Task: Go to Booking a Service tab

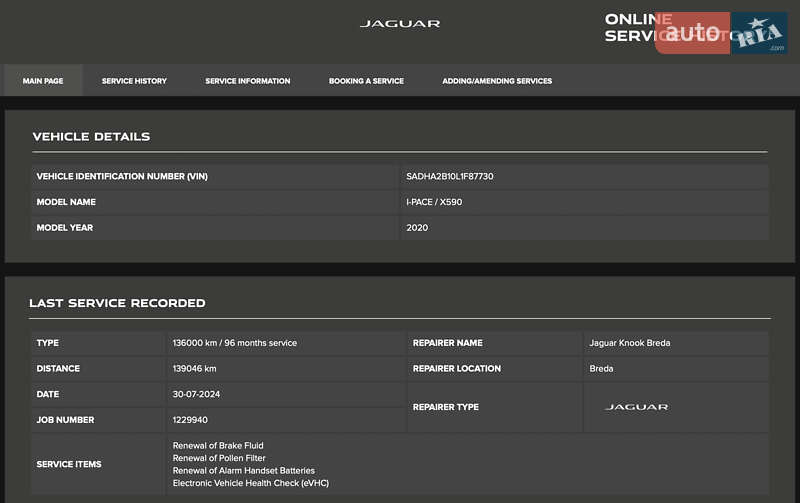Action: coord(366,81)
